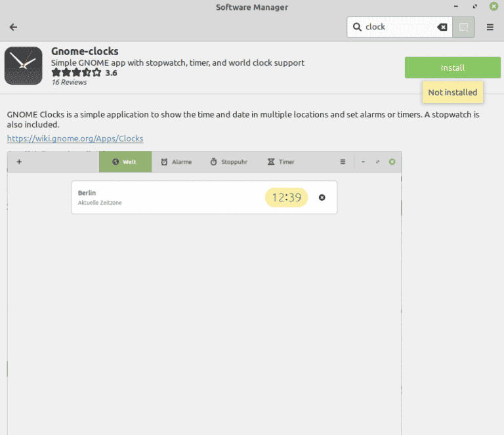504x435 pixels.
Task: Click the plus icon in the Clocks screenshot
Action: (x=19, y=161)
